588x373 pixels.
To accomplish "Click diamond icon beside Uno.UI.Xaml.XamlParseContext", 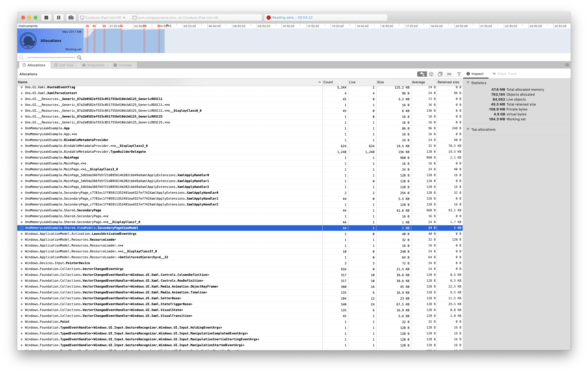I will point(21,93).
